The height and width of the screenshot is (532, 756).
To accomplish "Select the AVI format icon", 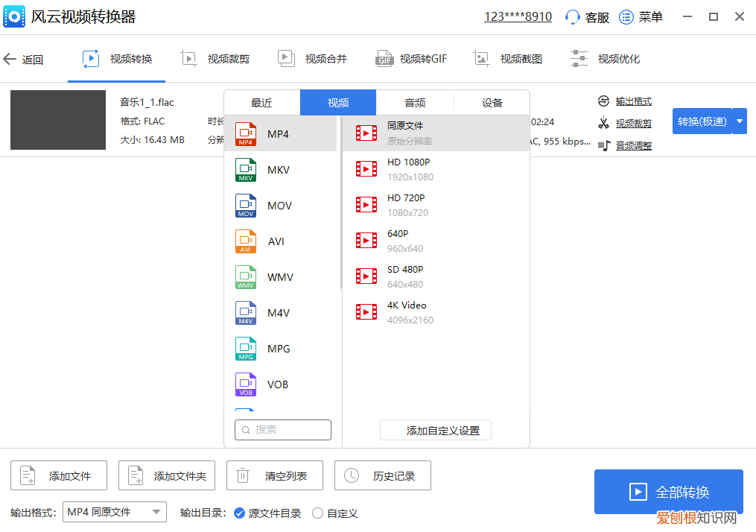I will click(246, 241).
